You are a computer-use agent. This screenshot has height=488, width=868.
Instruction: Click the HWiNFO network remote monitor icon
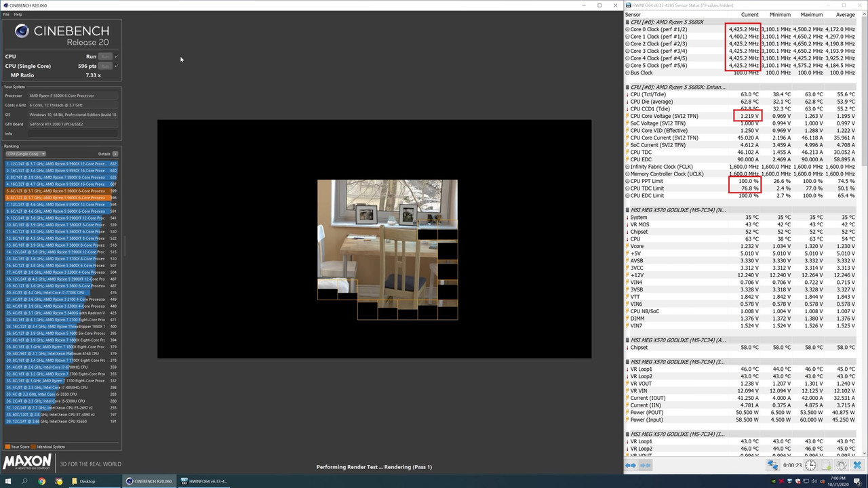pyautogui.click(x=773, y=465)
